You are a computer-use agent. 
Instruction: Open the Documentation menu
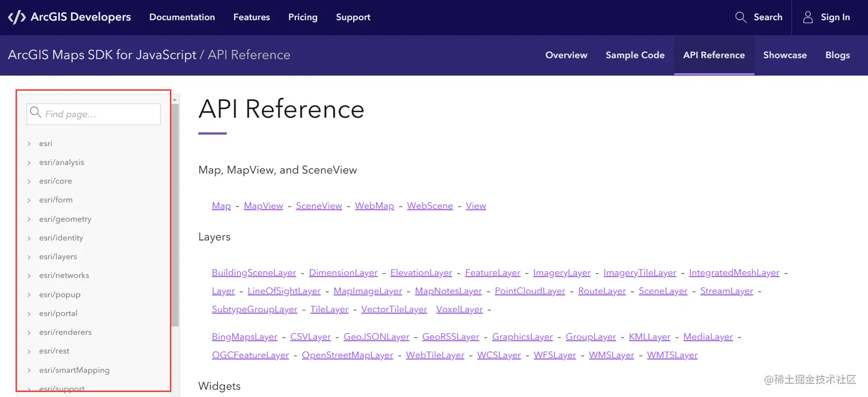click(182, 17)
